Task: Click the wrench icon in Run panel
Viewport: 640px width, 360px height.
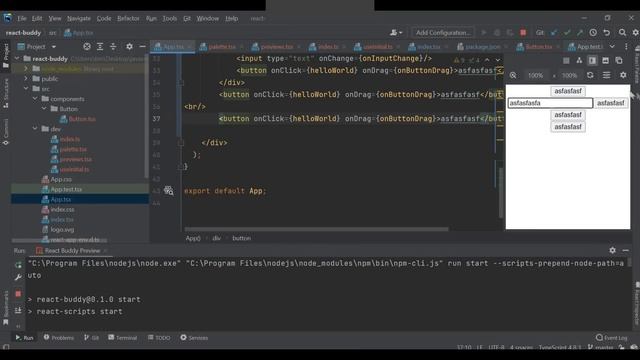Action: tap(18, 278)
